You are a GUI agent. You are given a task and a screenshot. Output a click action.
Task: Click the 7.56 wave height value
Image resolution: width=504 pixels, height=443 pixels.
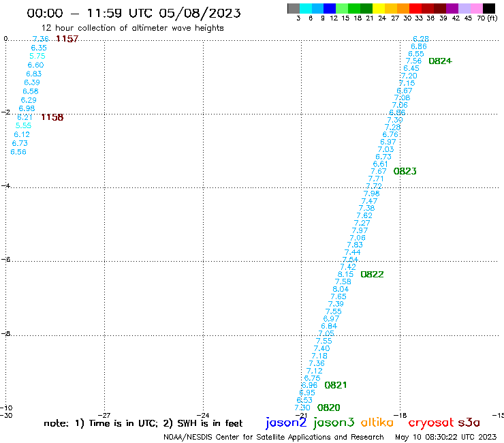pos(413,61)
